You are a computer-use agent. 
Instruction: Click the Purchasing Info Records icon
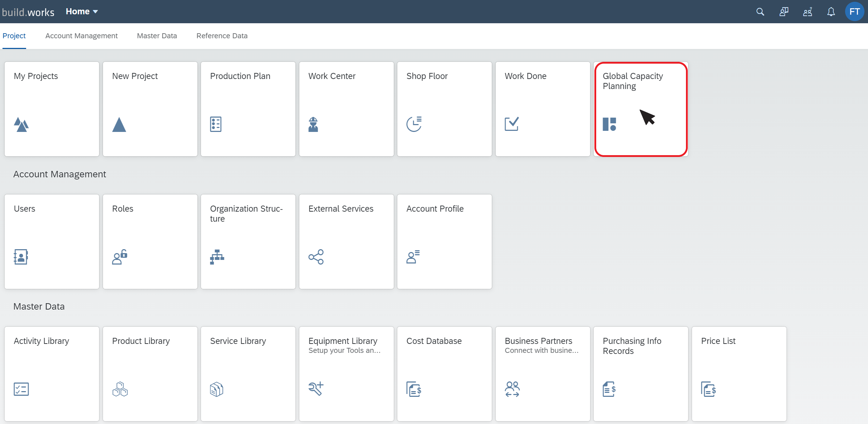click(609, 389)
